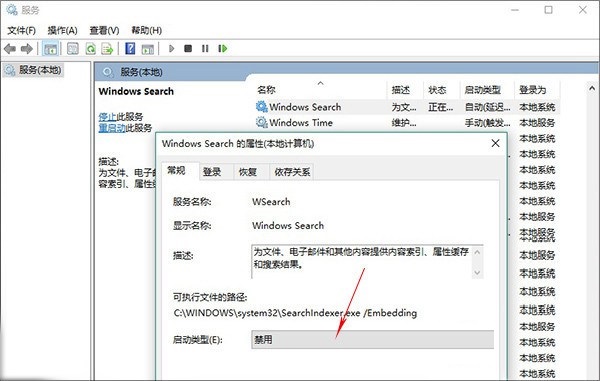This screenshot has width=600, height=381.
Task: Open the 启动类型 dropdown showing 禁用
Action: pos(372,340)
